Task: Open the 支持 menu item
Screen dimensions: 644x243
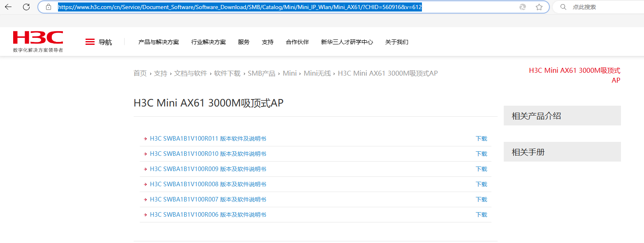Action: pyautogui.click(x=267, y=42)
